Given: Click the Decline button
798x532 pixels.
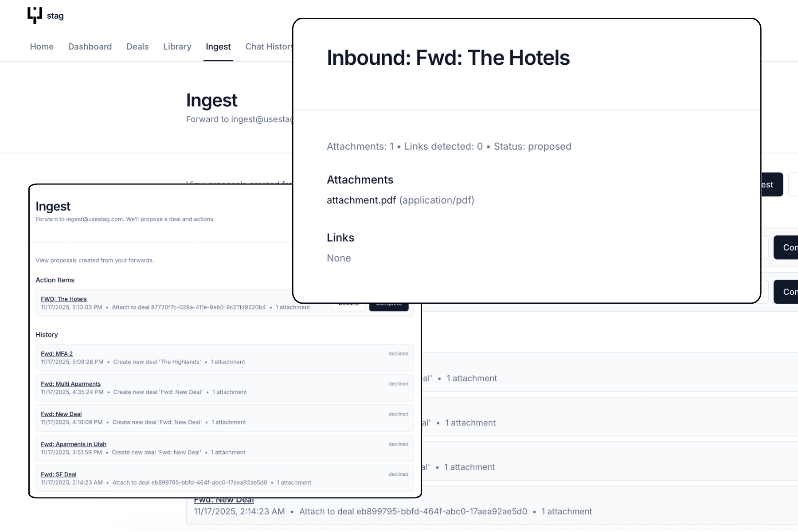Looking at the screenshot, I should [x=349, y=303].
